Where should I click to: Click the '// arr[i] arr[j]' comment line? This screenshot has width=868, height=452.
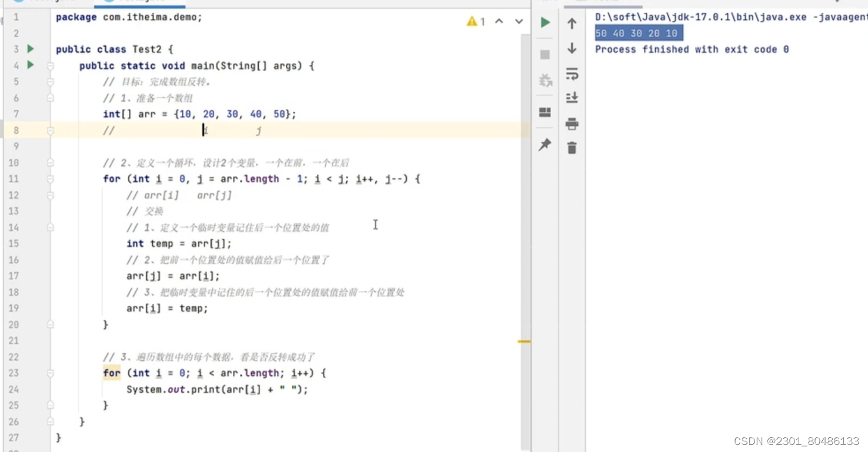coord(179,195)
